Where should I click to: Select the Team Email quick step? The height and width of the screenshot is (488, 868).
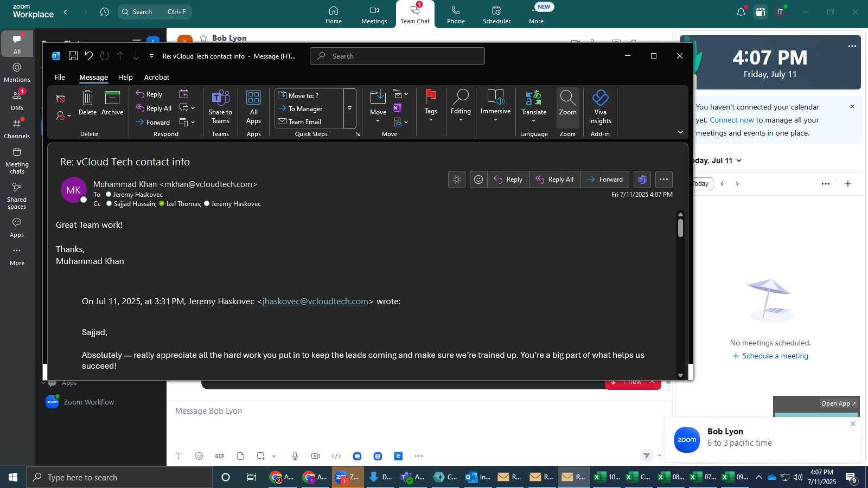click(x=309, y=121)
